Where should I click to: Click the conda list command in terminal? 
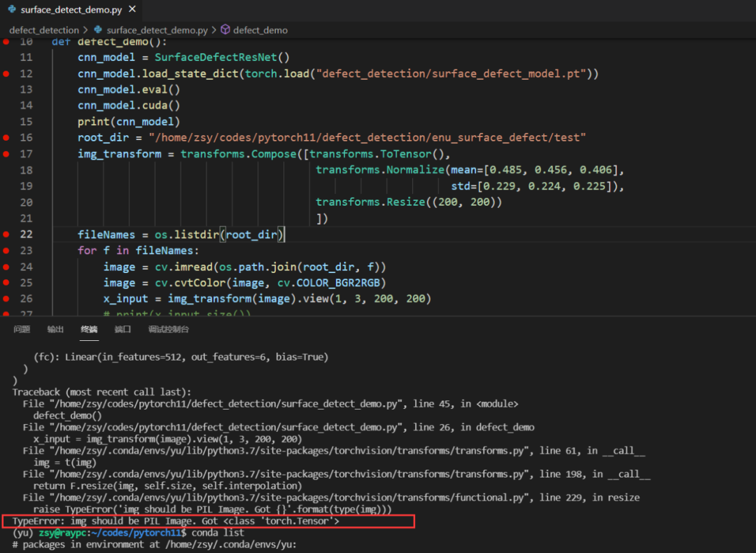click(x=218, y=533)
